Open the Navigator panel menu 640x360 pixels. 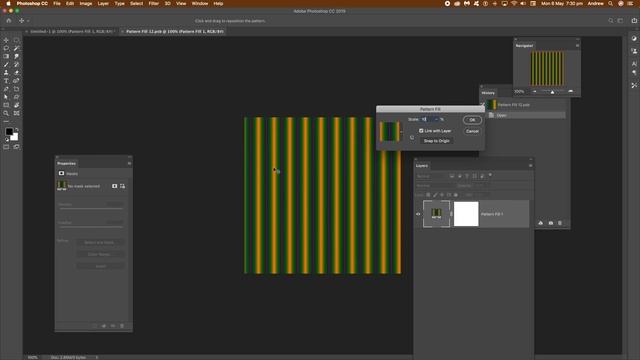[x=577, y=46]
